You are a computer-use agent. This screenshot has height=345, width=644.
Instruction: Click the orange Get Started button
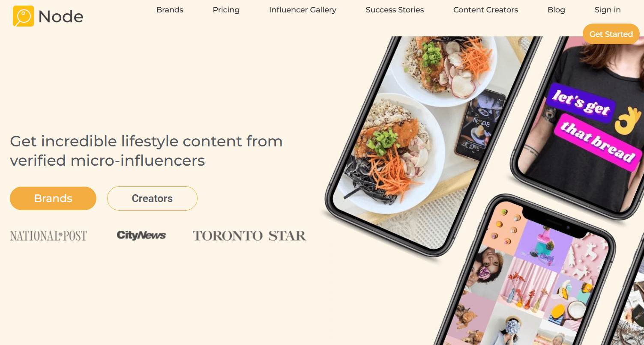click(611, 34)
